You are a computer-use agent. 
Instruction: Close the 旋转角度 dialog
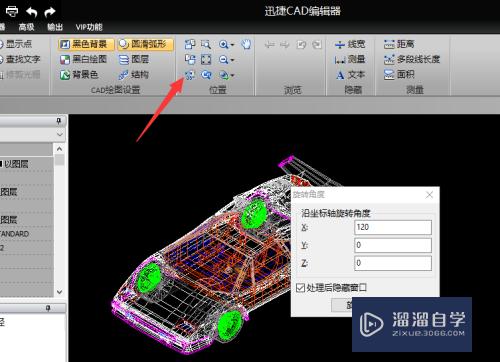click(429, 195)
